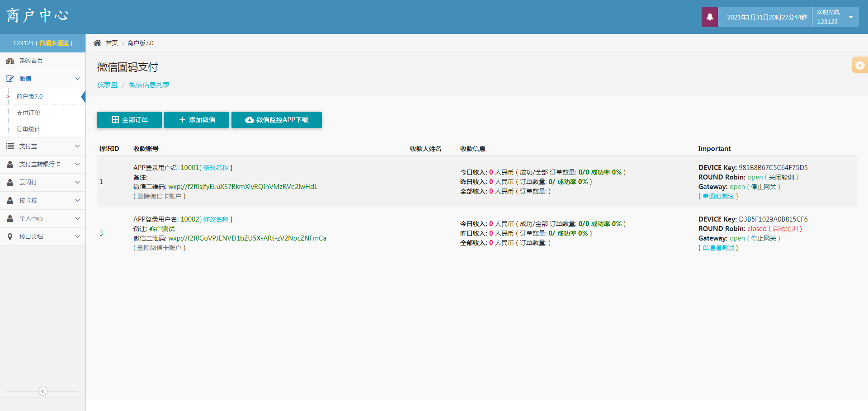This screenshot has width=868, height=411.
Task: Click 修改名称 for user 10002
Action: [x=216, y=219]
